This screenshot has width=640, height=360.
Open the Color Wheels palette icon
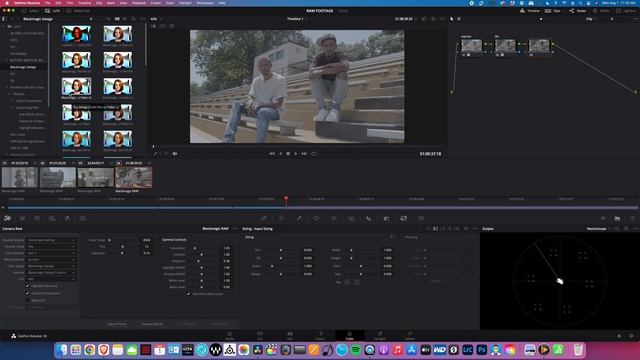coord(37,218)
